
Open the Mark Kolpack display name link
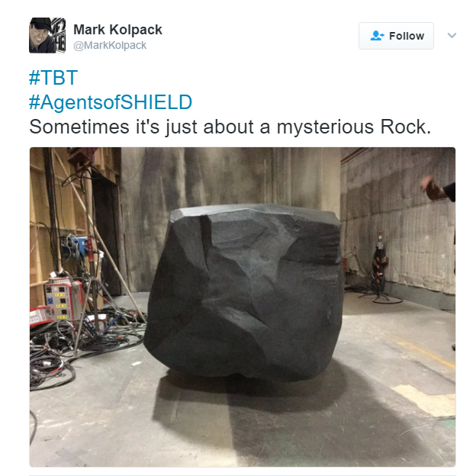pos(117,30)
